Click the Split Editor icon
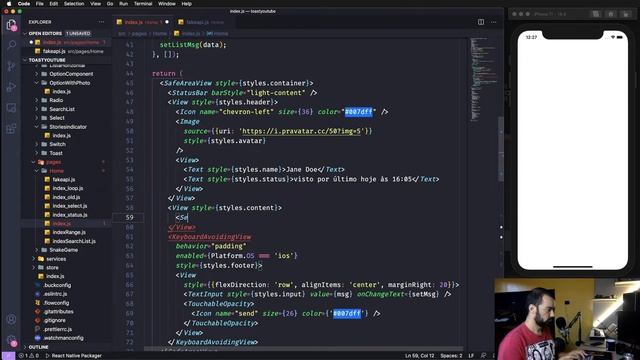Viewport: 640px width, 360px height. pos(481,22)
